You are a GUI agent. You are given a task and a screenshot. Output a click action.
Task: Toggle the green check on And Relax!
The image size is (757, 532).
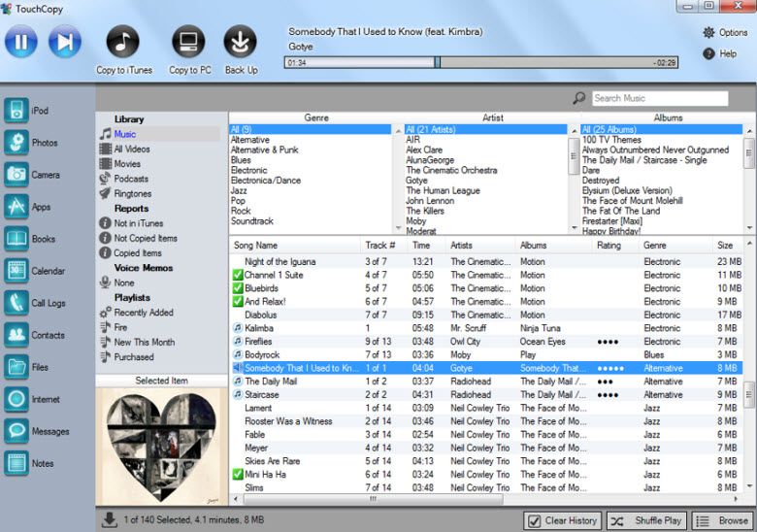[x=238, y=302]
